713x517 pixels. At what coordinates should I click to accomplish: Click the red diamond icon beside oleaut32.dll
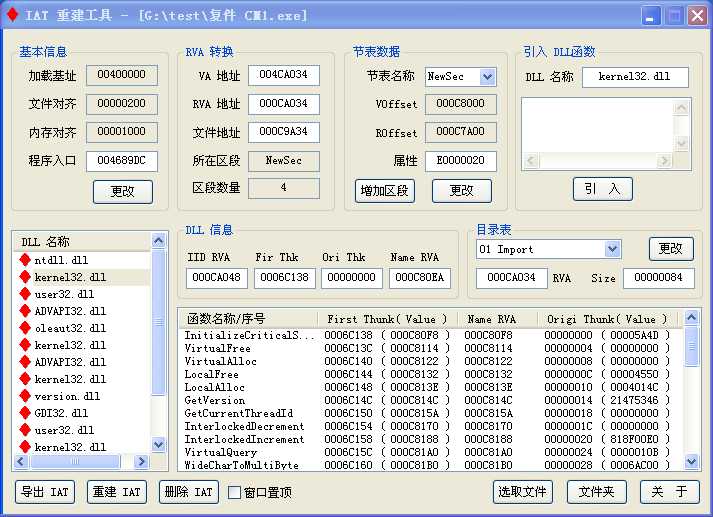25,328
